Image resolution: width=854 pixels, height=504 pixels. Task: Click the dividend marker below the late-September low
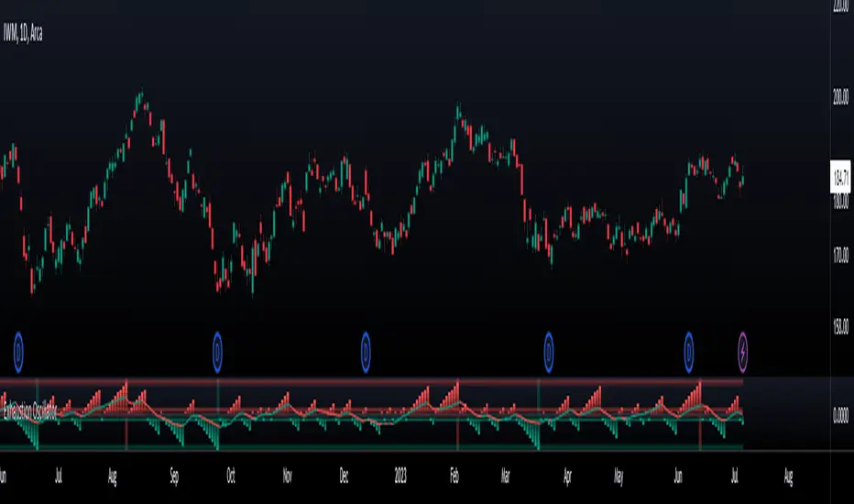tap(217, 352)
